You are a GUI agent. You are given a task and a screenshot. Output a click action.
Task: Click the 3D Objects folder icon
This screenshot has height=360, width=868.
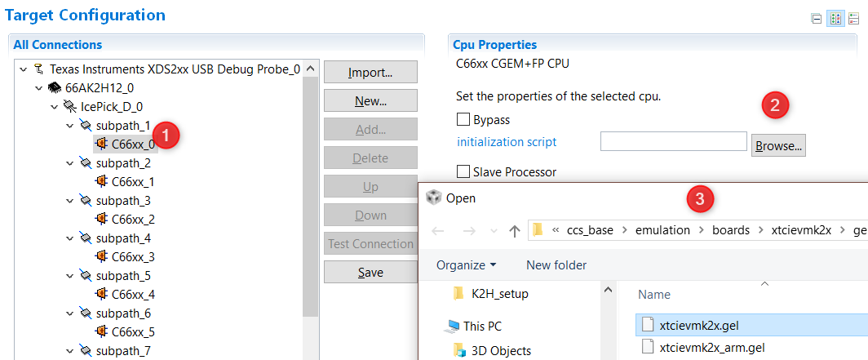pyautogui.click(x=458, y=351)
